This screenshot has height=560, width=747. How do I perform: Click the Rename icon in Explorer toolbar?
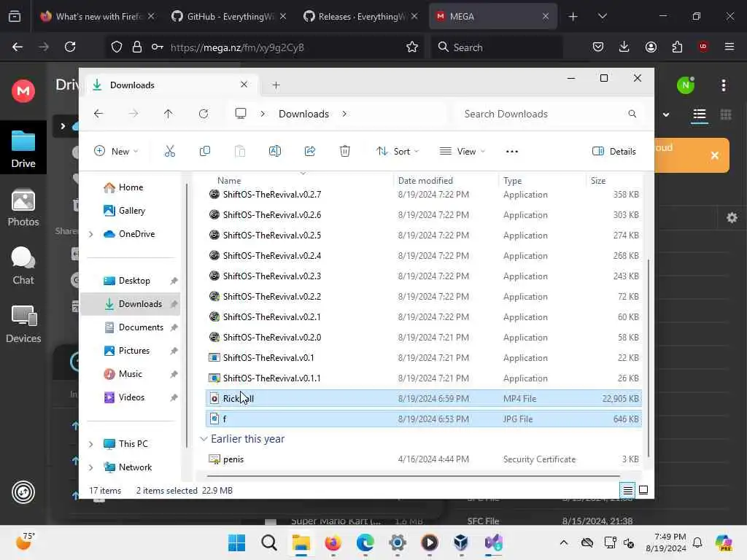pos(275,152)
